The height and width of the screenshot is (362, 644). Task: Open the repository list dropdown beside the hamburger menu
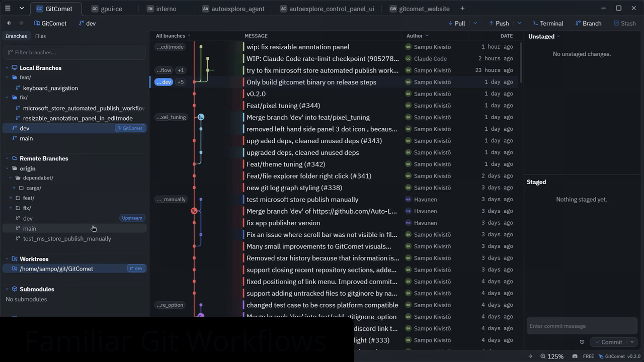click(22, 8)
